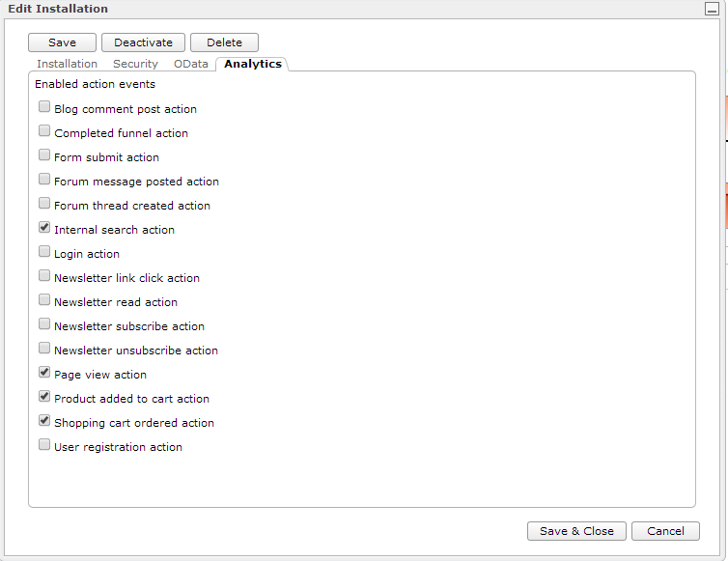Click the Delete button

click(x=224, y=42)
